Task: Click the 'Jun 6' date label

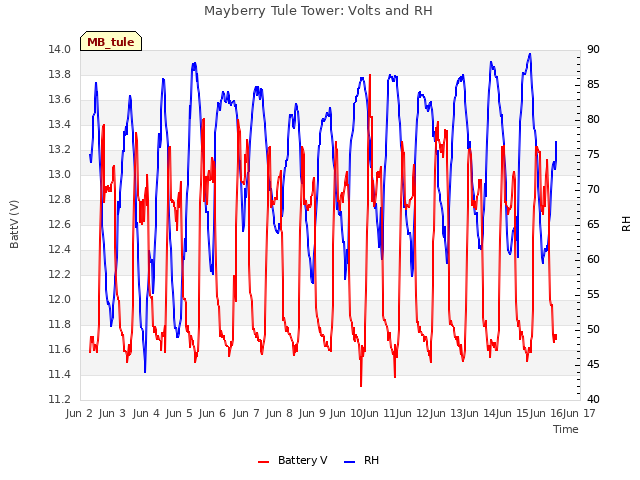Action: tap(212, 413)
